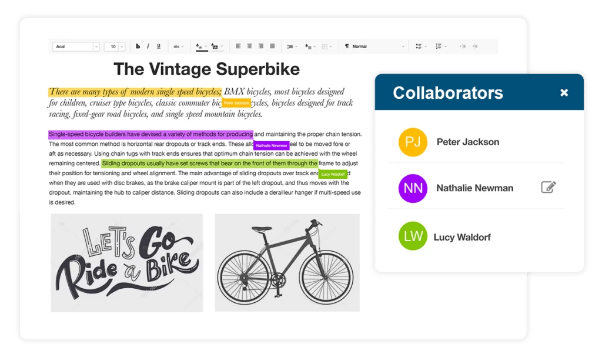Image resolution: width=602 pixels, height=364 pixels.
Task: Open the Arial font family dropdown
Action: [76, 47]
